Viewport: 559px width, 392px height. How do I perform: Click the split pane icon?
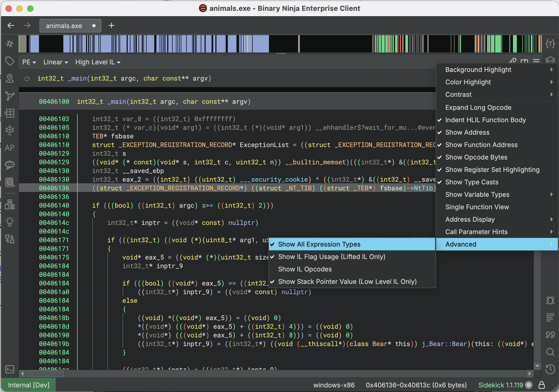point(524,61)
